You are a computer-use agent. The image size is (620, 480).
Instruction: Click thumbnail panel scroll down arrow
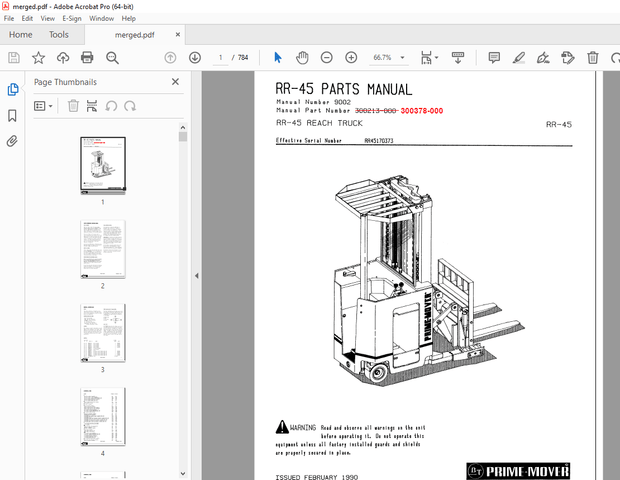pos(183,473)
